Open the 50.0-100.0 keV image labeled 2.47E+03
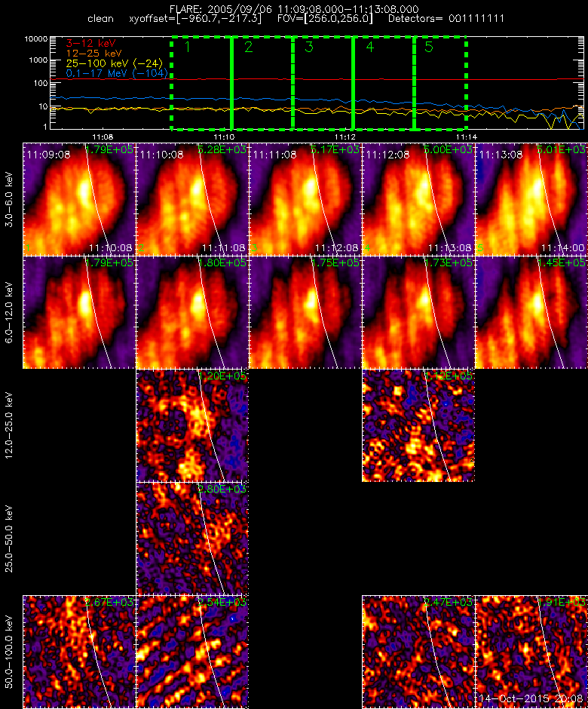Screen dimensions: 588x709 point(418,652)
